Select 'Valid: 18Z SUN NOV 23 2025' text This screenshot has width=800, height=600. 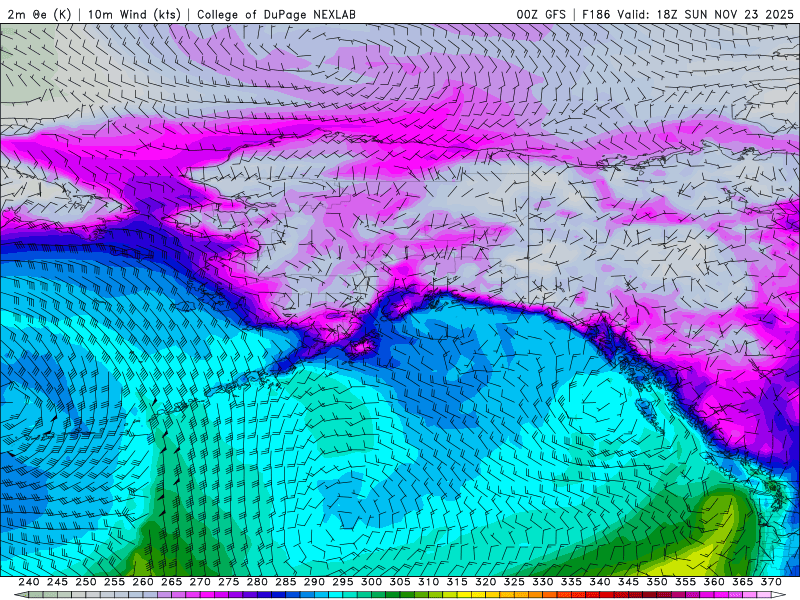pos(705,14)
